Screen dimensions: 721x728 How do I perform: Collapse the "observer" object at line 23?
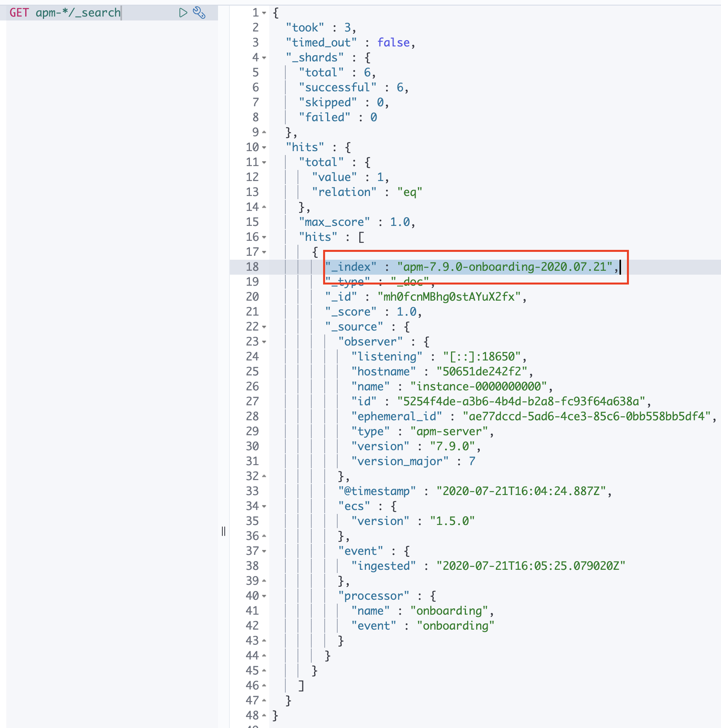[x=264, y=342]
